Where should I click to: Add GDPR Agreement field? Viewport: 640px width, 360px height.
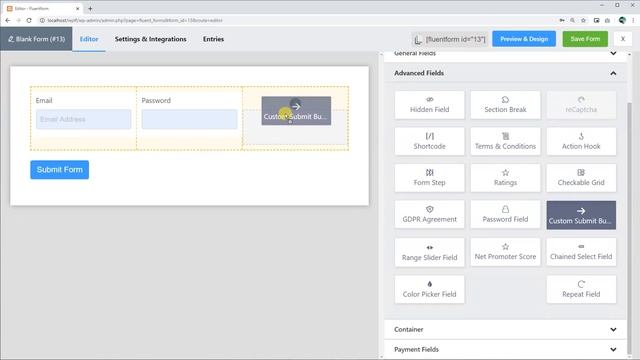click(x=429, y=215)
